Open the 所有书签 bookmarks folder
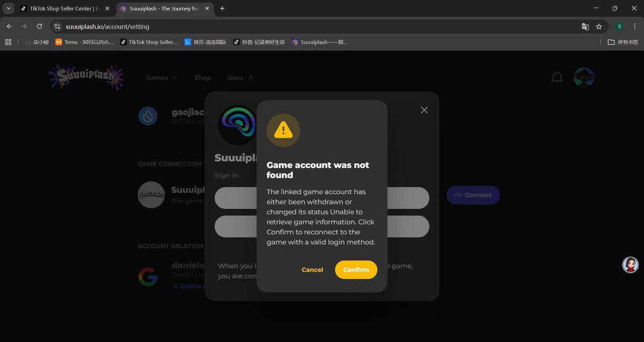 click(623, 42)
